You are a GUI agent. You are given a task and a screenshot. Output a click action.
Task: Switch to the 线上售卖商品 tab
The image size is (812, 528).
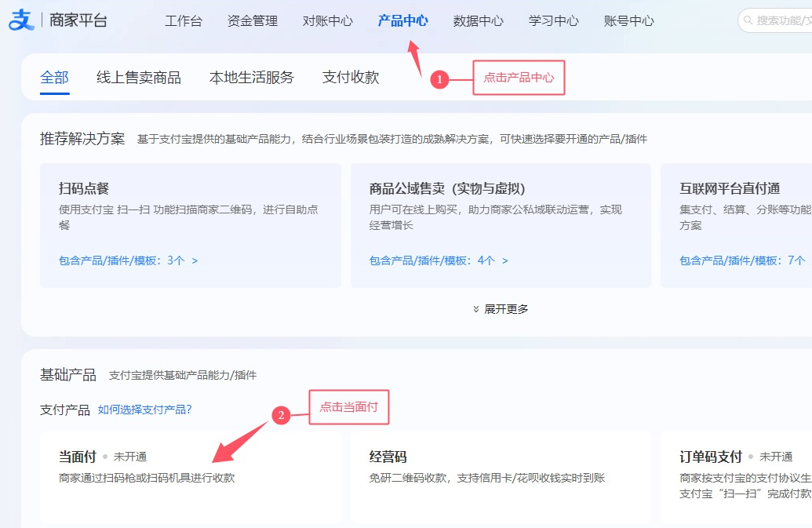tap(142, 78)
